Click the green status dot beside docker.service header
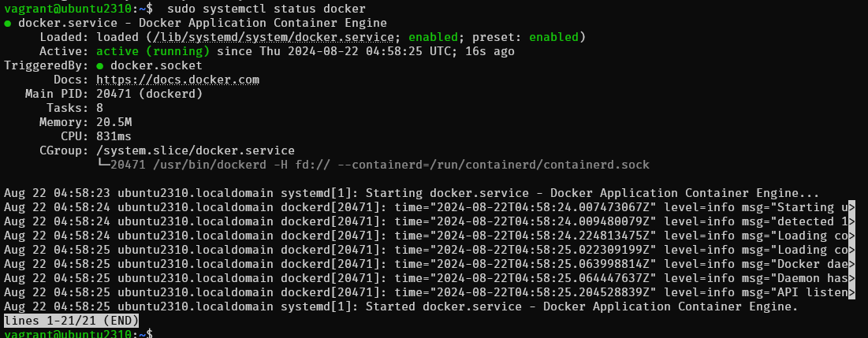Screen dimensions: 868x338 tap(8, 24)
